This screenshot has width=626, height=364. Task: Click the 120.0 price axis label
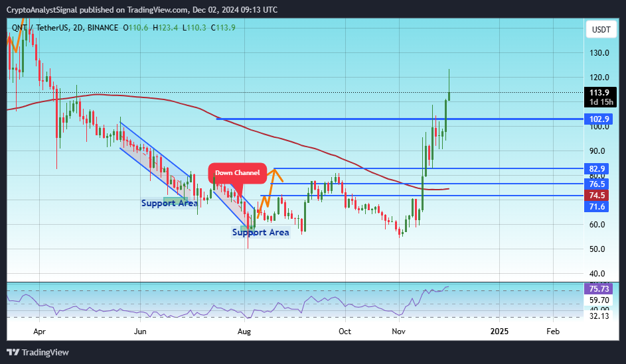coord(599,78)
